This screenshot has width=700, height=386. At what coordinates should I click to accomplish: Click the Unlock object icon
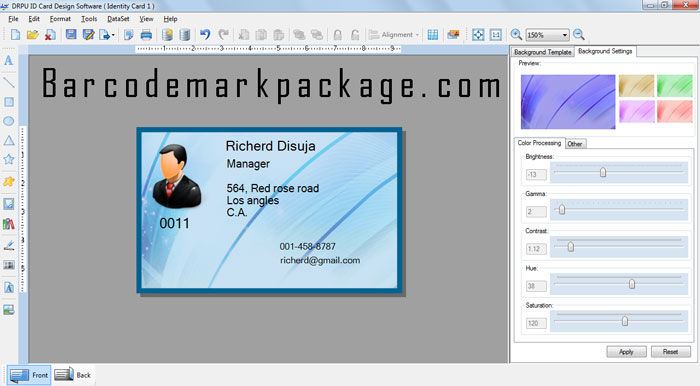355,35
